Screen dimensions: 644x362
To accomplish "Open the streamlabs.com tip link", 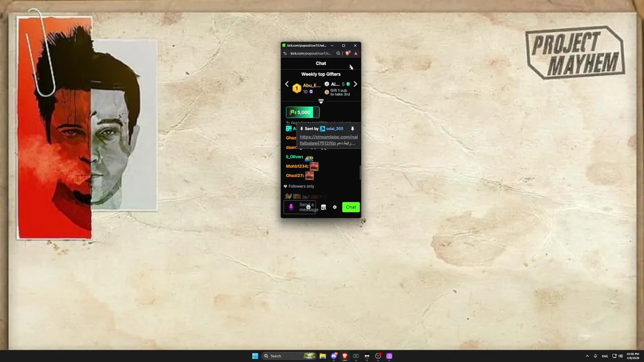I will click(329, 140).
